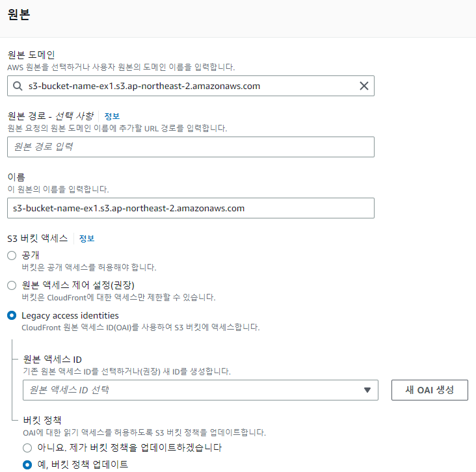The width and height of the screenshot is (476, 472).
Task: Click the 원본 경로 입력 input field
Action: point(191,147)
